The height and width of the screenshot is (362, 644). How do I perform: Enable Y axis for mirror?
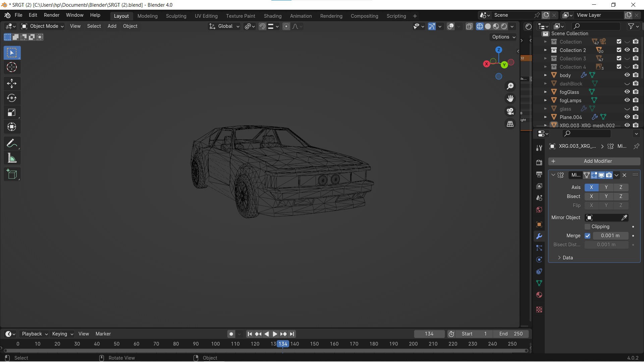606,187
